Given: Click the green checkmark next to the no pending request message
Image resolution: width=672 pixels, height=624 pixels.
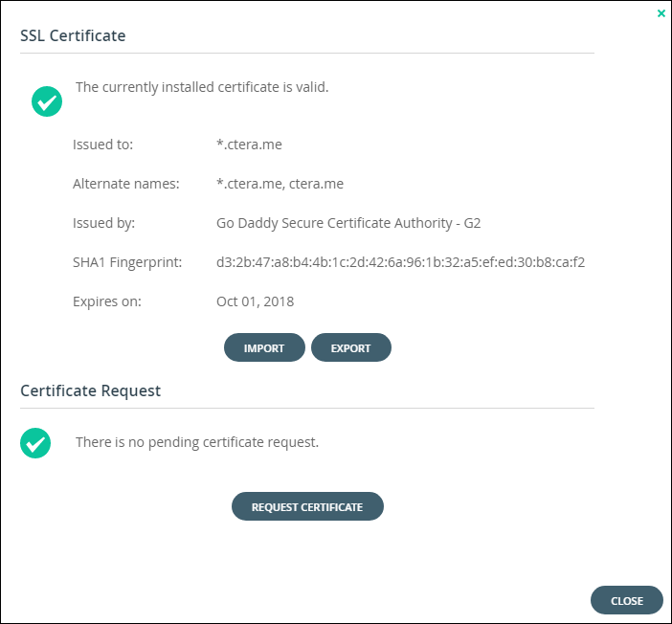Looking at the screenshot, I should click(x=35, y=443).
